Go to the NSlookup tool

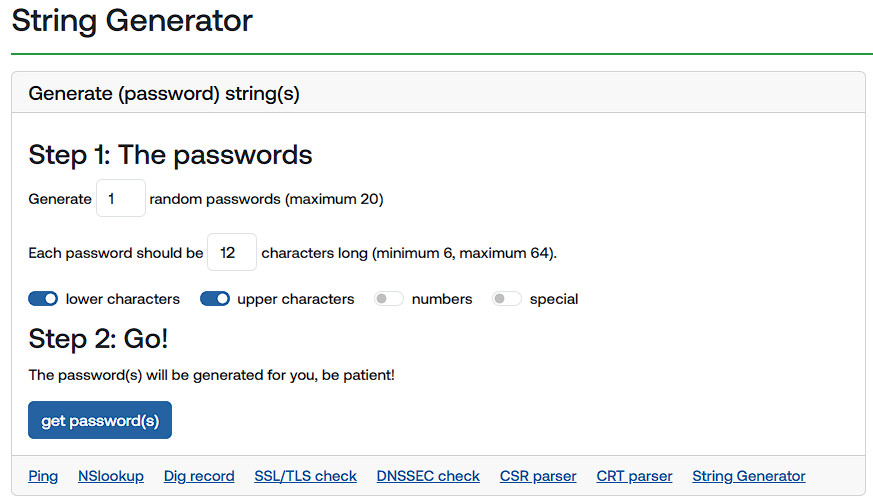coord(111,476)
